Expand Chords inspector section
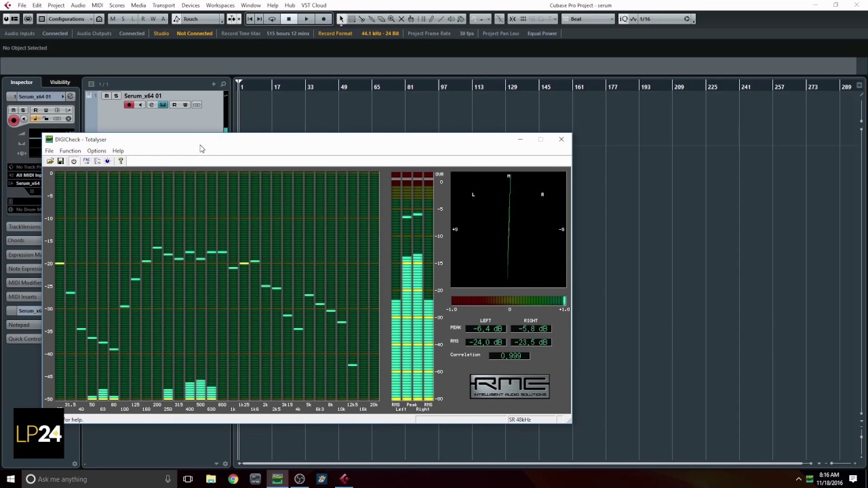Screen dimensions: 868x488 pos(24,241)
